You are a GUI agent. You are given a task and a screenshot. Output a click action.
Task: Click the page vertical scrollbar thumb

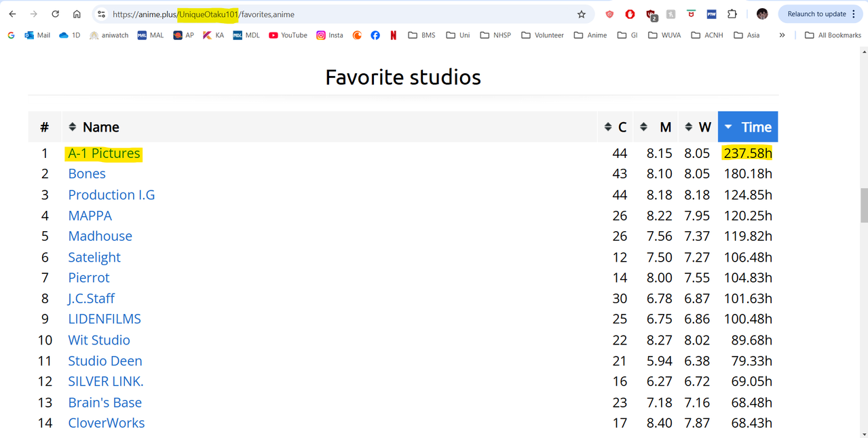[864, 205]
